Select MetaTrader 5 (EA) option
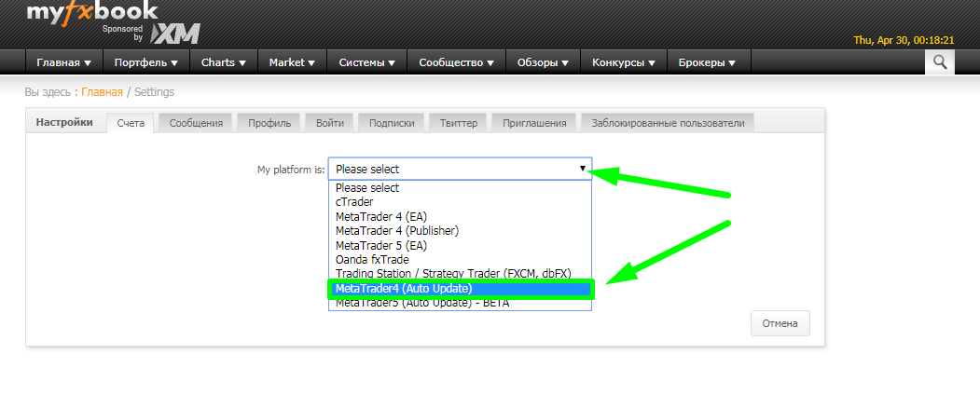Viewport: 980px width, 395px height. click(460, 245)
